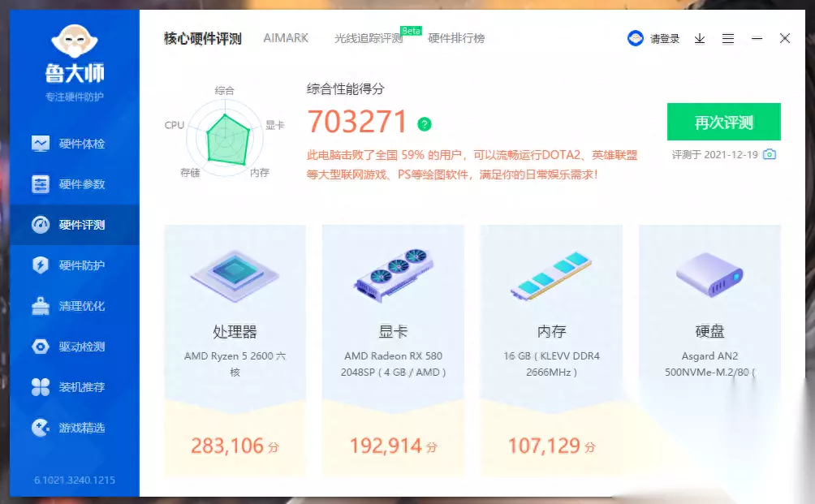Image resolution: width=815 pixels, height=504 pixels.
Task: Click the 评测于 2021-12-19 date text
Action: pyautogui.click(x=714, y=155)
